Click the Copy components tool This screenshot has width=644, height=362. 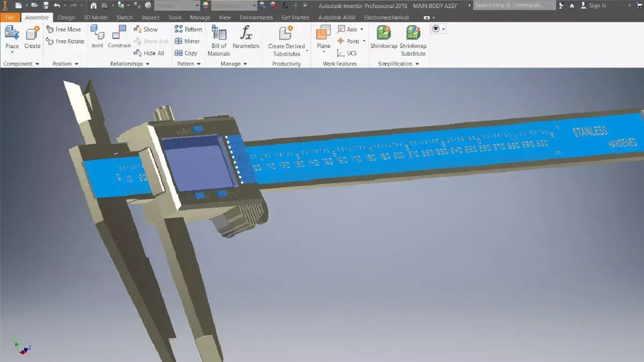[x=186, y=53]
